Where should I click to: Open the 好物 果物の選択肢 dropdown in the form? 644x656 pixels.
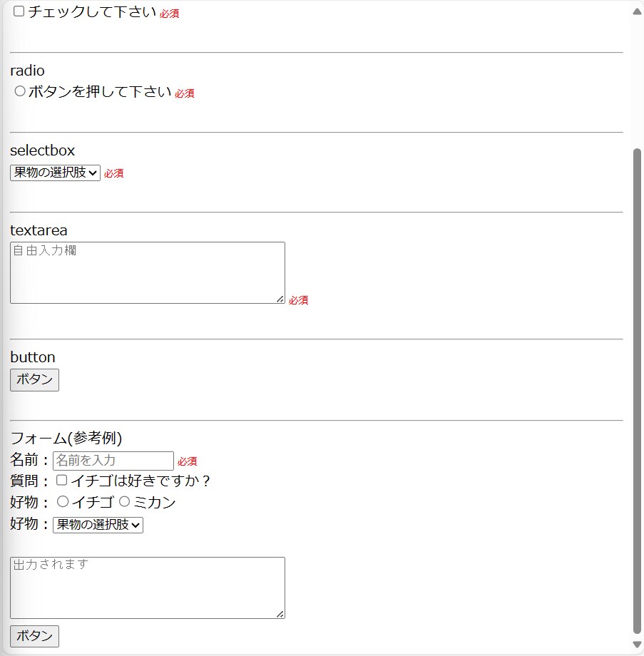(x=98, y=525)
